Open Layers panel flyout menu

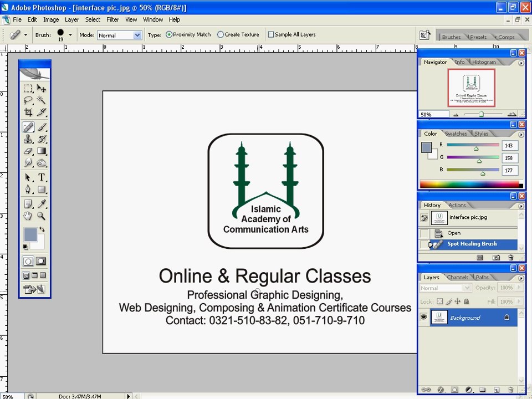tap(521, 278)
